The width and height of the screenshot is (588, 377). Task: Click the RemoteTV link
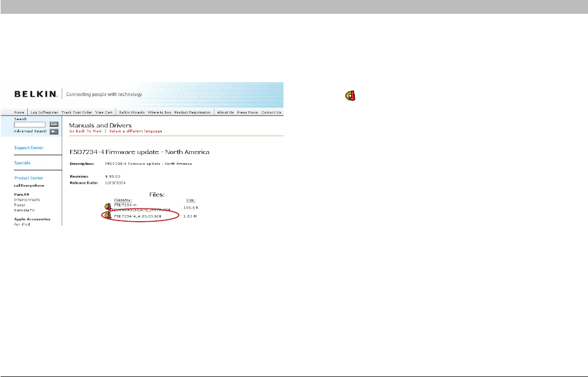tap(24, 210)
